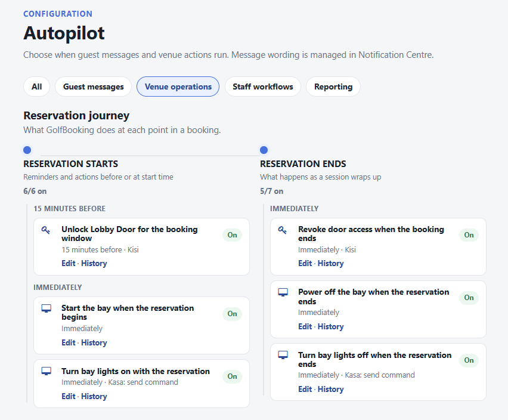Screen dimensions: 508x420
Task: Click Turn bay lights off card title
Action: [375, 359]
